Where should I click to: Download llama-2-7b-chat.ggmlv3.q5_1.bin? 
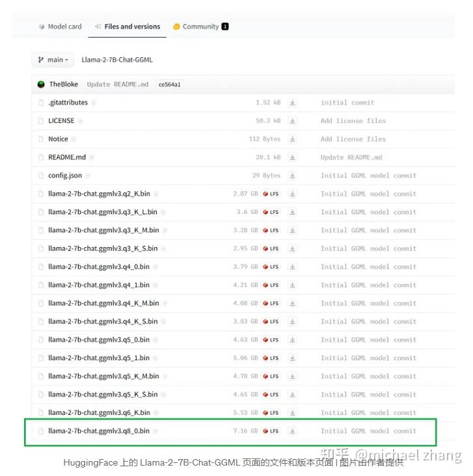pyautogui.click(x=293, y=358)
